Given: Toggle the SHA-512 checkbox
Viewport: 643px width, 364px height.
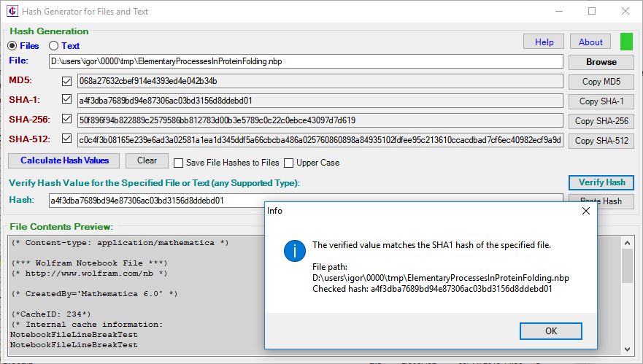Looking at the screenshot, I should [67, 139].
